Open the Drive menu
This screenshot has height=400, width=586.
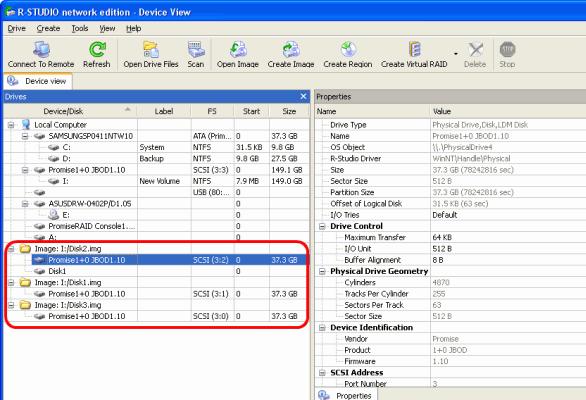click(17, 28)
